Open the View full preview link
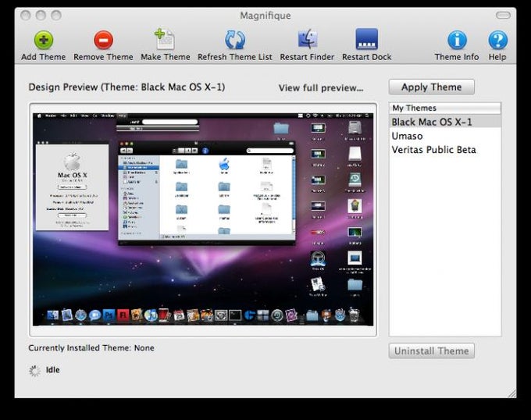531x420 pixels. [x=321, y=88]
